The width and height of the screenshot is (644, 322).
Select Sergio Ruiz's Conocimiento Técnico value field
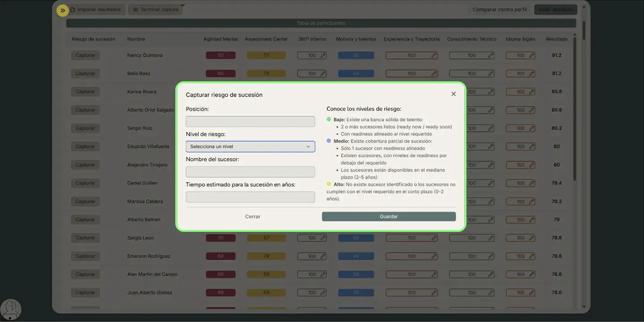472,128
